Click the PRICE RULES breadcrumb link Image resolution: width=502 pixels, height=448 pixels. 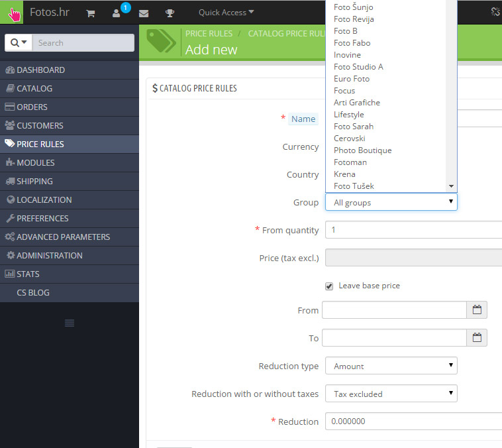(209, 34)
